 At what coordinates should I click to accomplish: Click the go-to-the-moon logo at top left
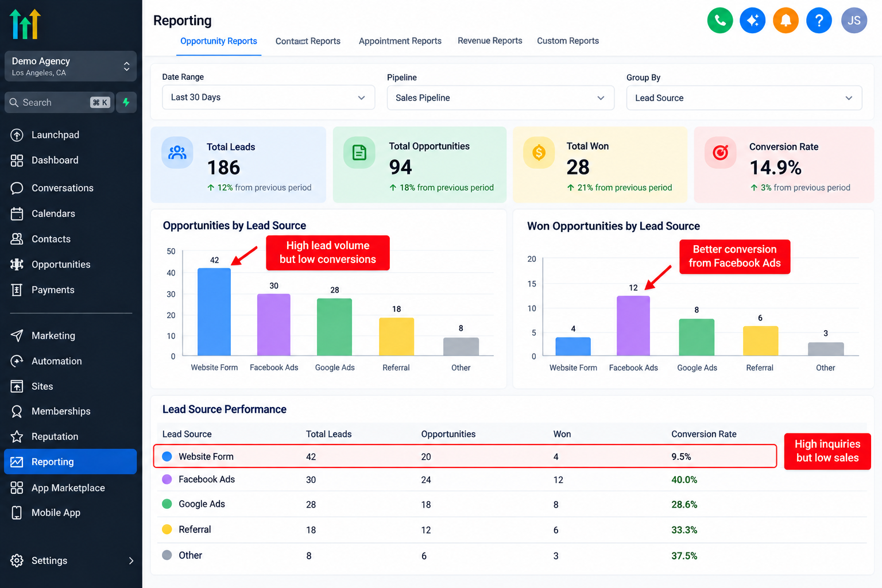25,24
